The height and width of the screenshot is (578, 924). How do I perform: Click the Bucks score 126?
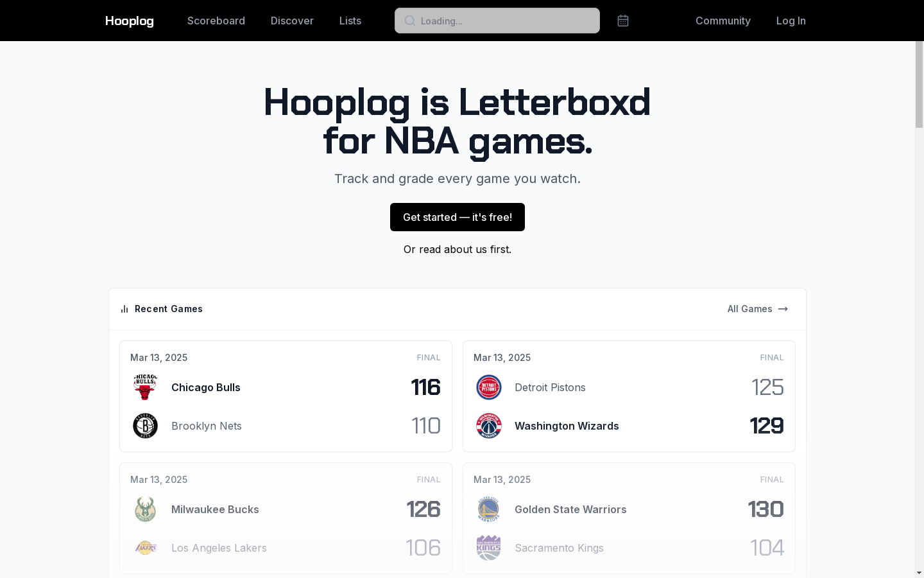coord(424,509)
